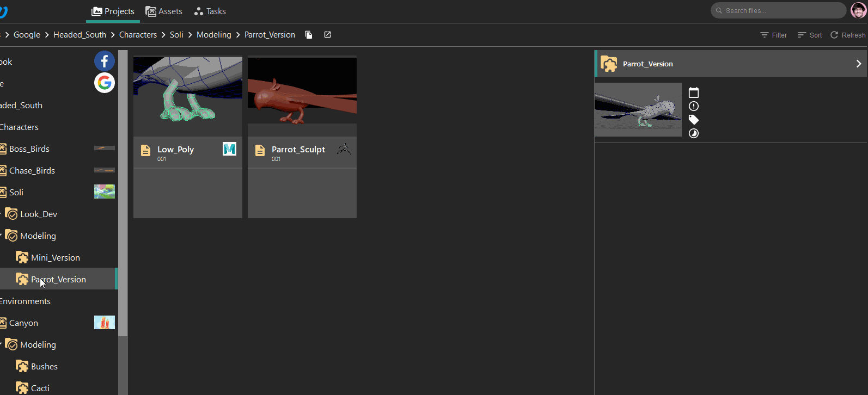Refresh the file list
The width and height of the screenshot is (868, 395).
pos(848,35)
